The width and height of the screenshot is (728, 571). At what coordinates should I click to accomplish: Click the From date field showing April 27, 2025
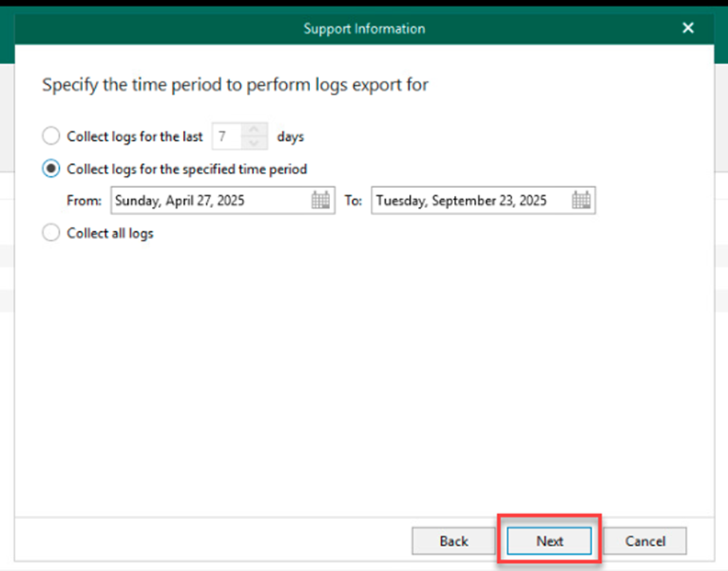pyautogui.click(x=208, y=201)
